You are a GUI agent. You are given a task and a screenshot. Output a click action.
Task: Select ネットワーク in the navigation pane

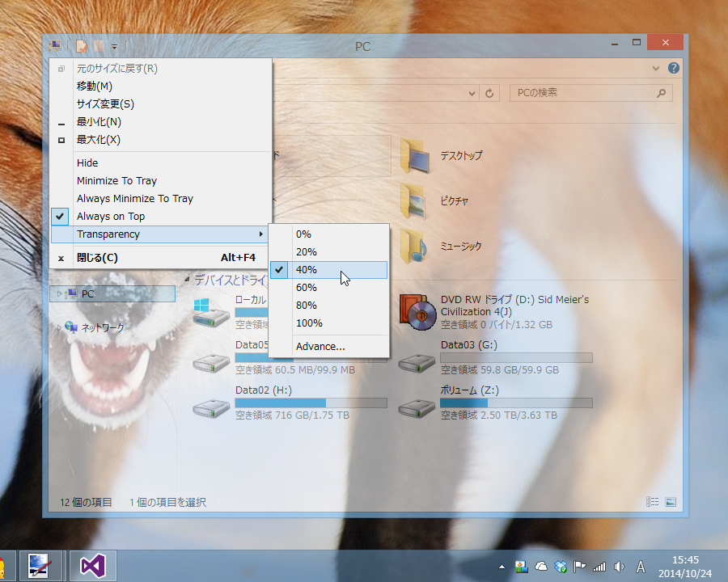[102, 327]
